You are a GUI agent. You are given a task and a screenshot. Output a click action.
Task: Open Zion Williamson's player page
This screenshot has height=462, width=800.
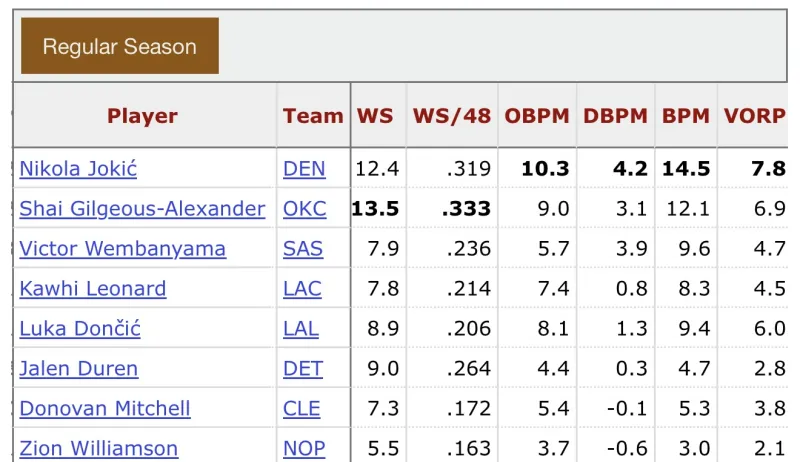99,448
